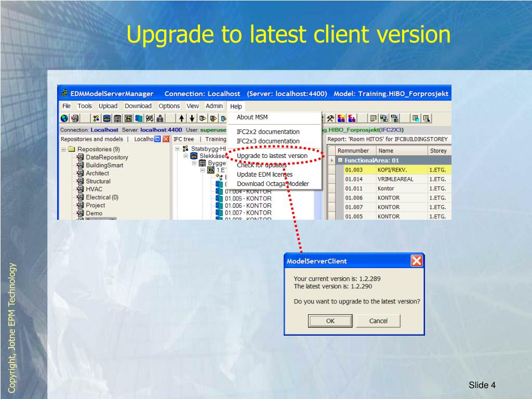Close the ModelServerClient dialog
Screen dimensions: 532x399
[416, 261]
